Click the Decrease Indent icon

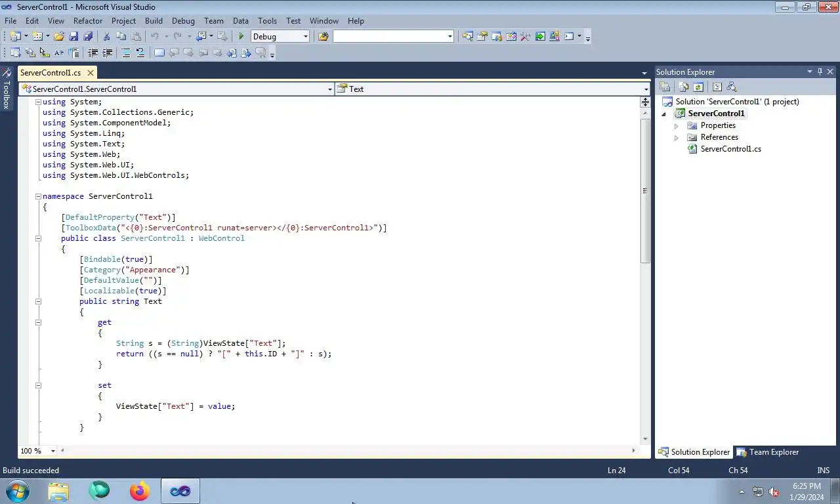[x=93, y=52]
